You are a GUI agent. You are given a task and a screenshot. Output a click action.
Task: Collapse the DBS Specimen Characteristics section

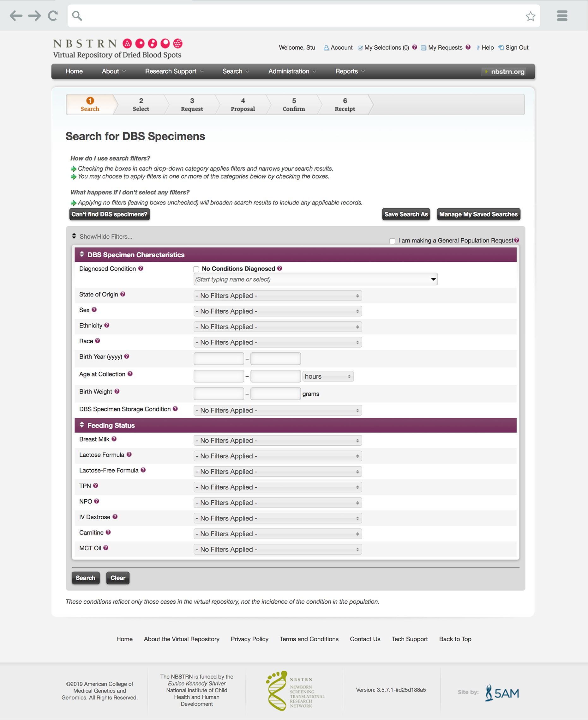coord(82,254)
